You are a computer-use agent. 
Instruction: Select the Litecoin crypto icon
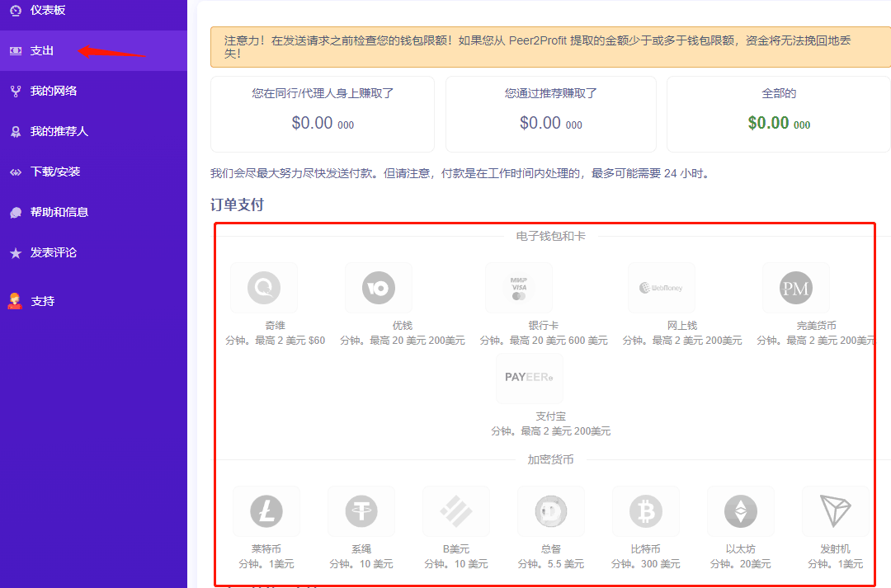tap(266, 511)
